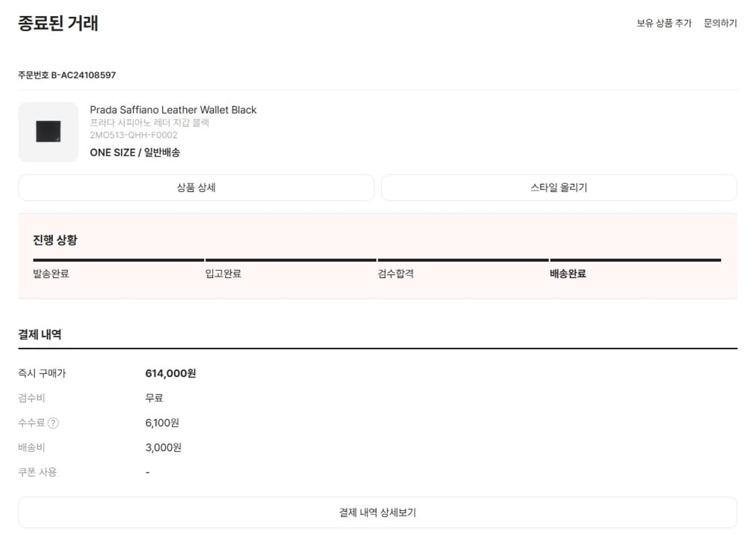Viewport: 756px width, 546px height.
Task: Click the Korean name 프라다 사피아노 레더 지갑 블랙
Action: click(x=150, y=122)
